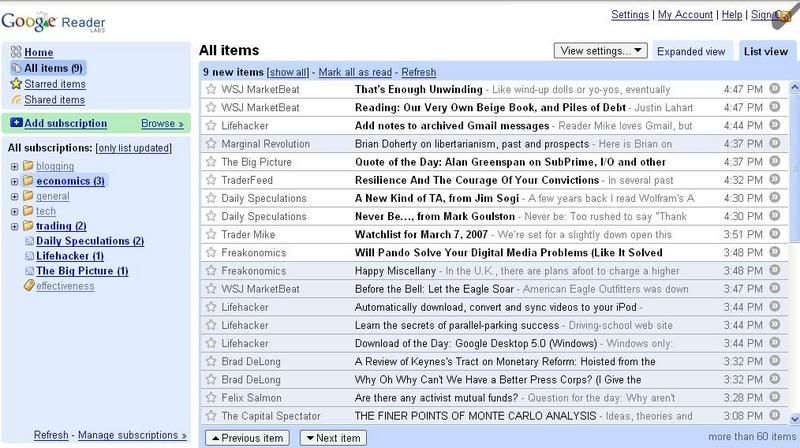This screenshot has height=448, width=800.
Task: Switch to Expanded view tab
Action: pos(691,52)
